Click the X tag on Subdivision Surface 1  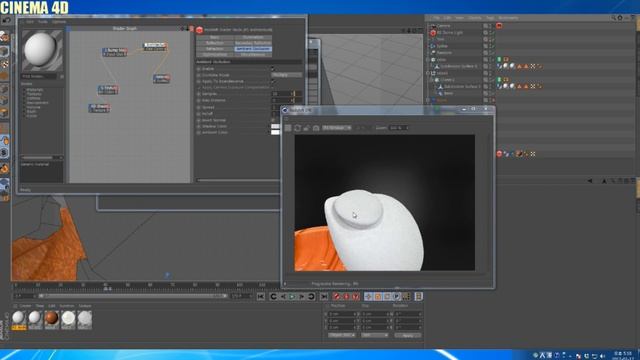(x=533, y=86)
